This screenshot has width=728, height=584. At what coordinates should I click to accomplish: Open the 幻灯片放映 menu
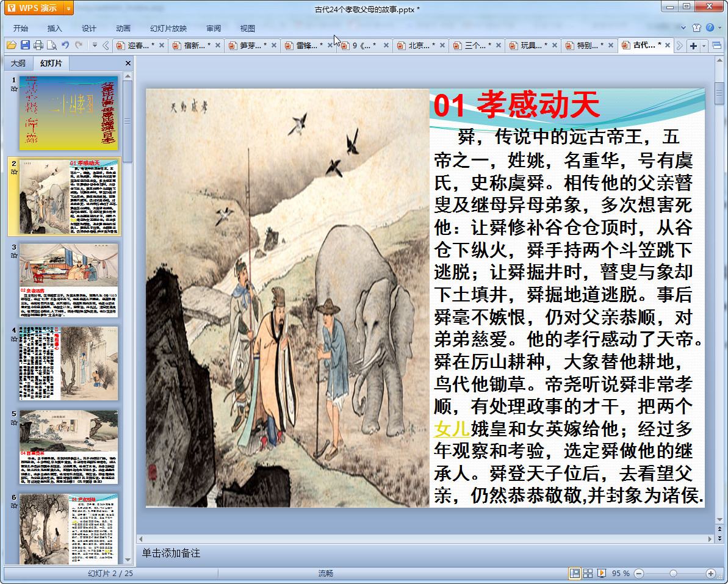[x=168, y=28]
